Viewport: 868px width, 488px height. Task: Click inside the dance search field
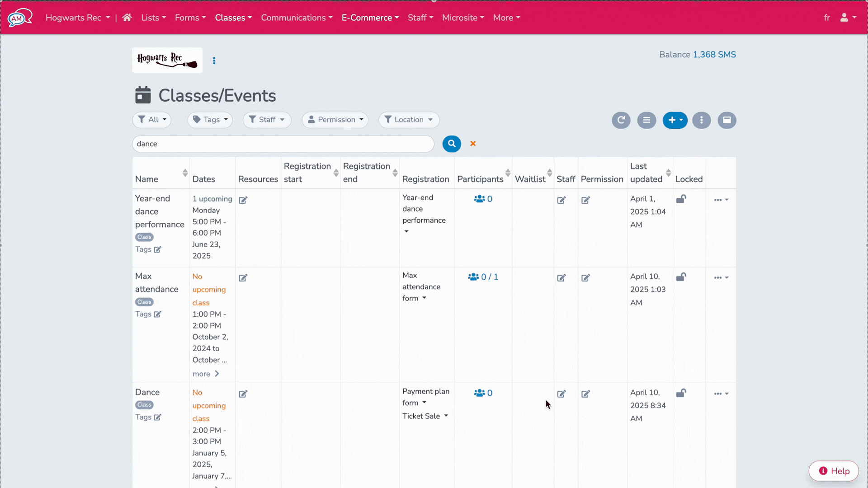[282, 144]
